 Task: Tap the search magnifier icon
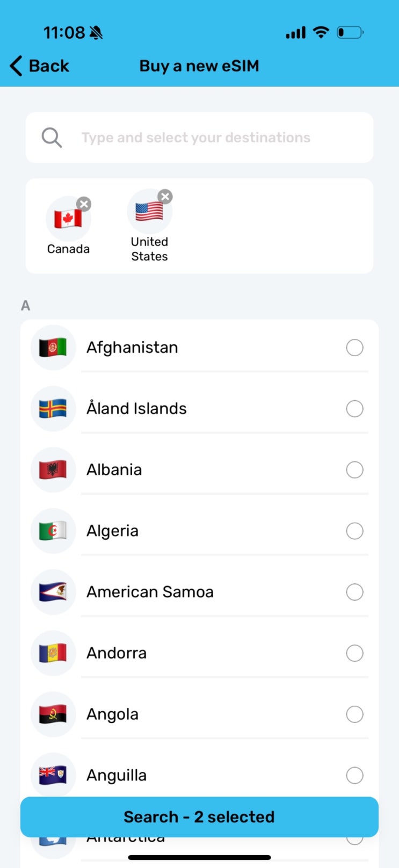[52, 138]
